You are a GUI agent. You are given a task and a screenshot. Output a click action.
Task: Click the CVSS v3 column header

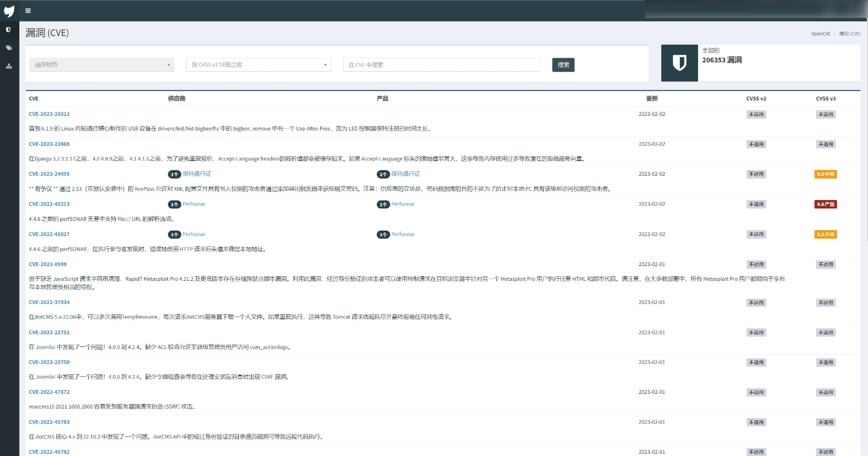(x=826, y=98)
